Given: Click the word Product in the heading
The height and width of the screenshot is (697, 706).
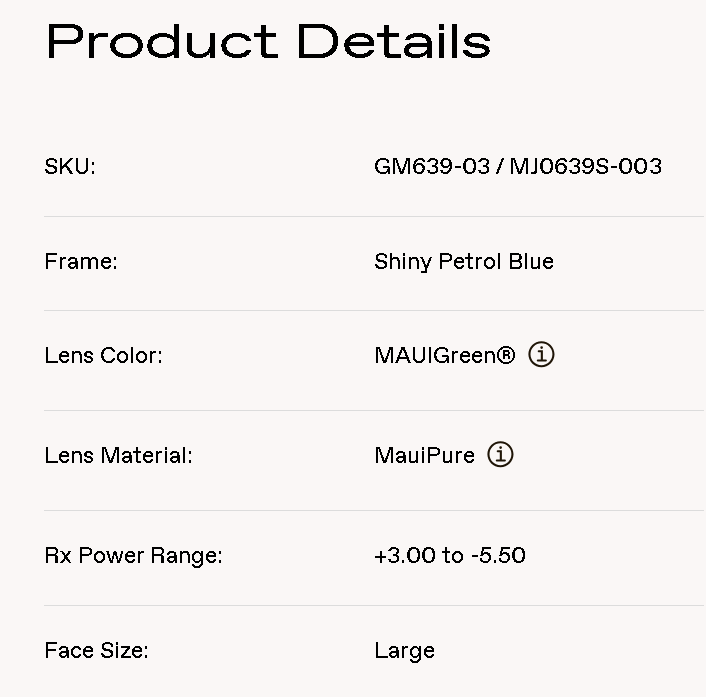Looking at the screenshot, I should [x=162, y=41].
